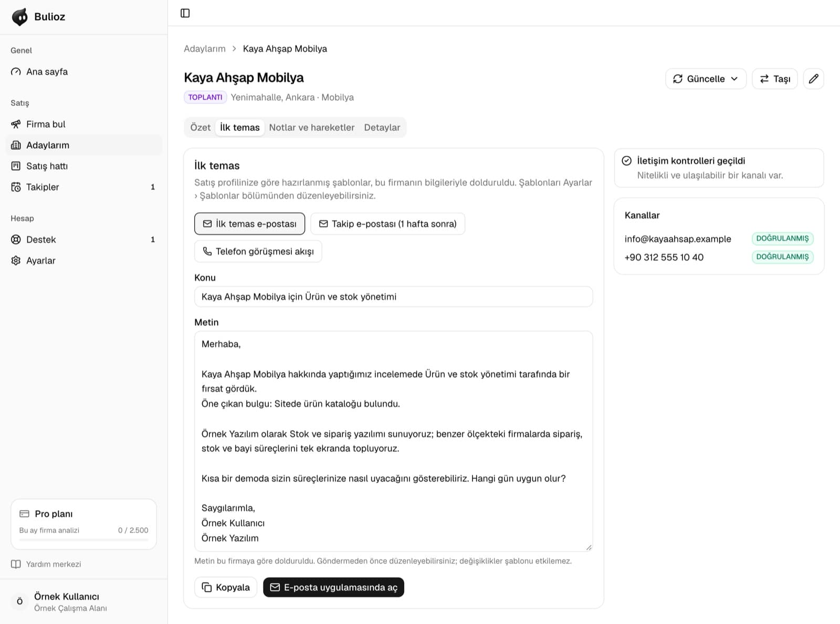Image resolution: width=840 pixels, height=624 pixels.
Task: Click the Pro planı usage card
Action: tap(84, 524)
